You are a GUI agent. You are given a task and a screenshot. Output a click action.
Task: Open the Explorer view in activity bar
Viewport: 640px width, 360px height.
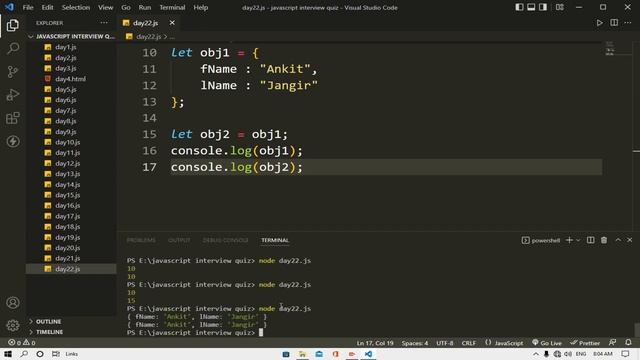point(13,25)
